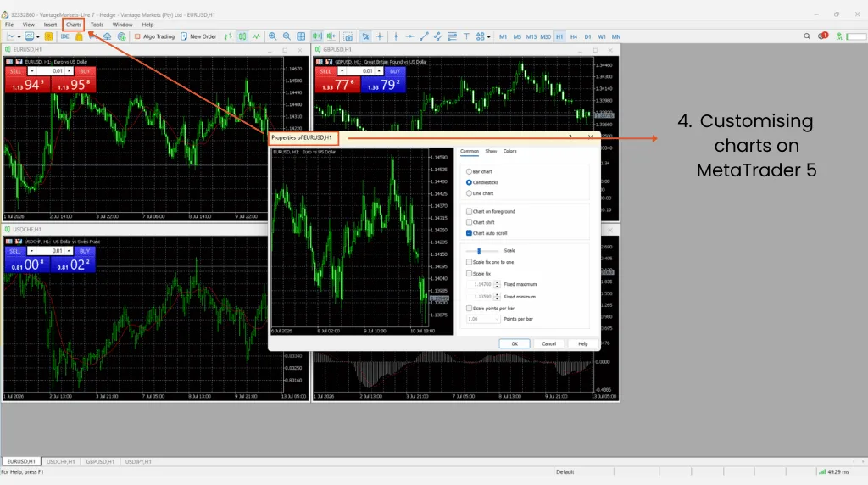Draw a horizontal line tool
Viewport: 868px width, 485px height.
tap(409, 36)
